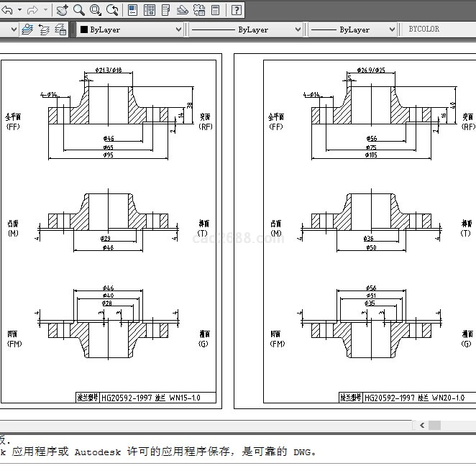Open the Tool Palettes window icon
This screenshot has height=476, width=476.
coord(166,10)
